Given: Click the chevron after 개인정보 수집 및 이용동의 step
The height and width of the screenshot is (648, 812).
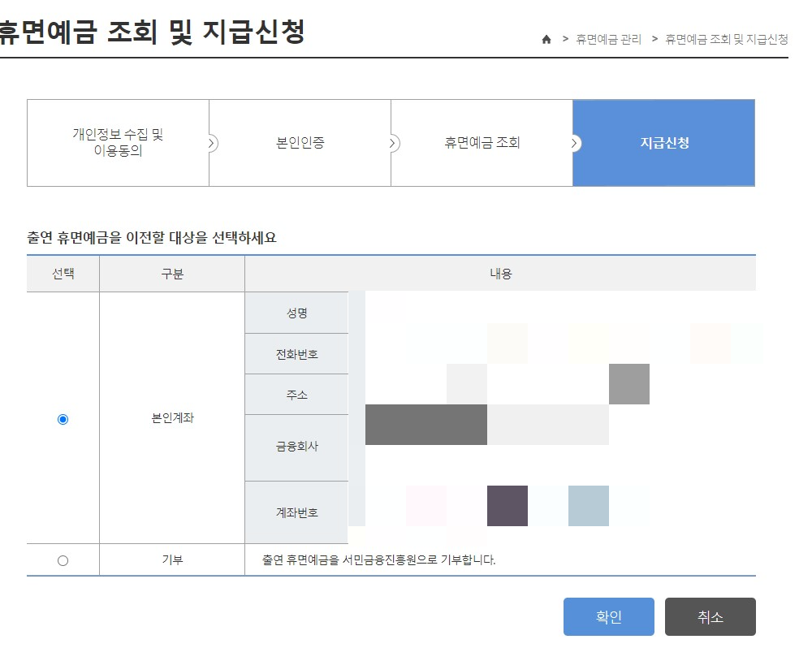Looking at the screenshot, I should point(211,143).
